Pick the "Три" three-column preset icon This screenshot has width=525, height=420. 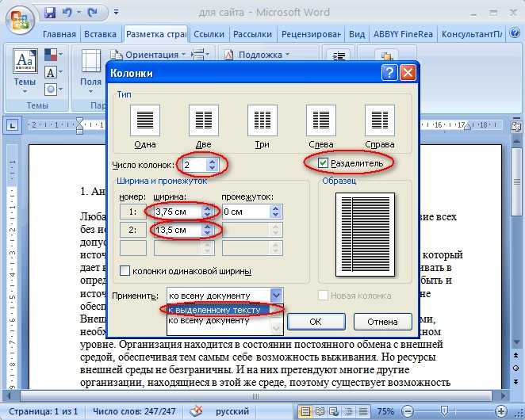coord(262,120)
